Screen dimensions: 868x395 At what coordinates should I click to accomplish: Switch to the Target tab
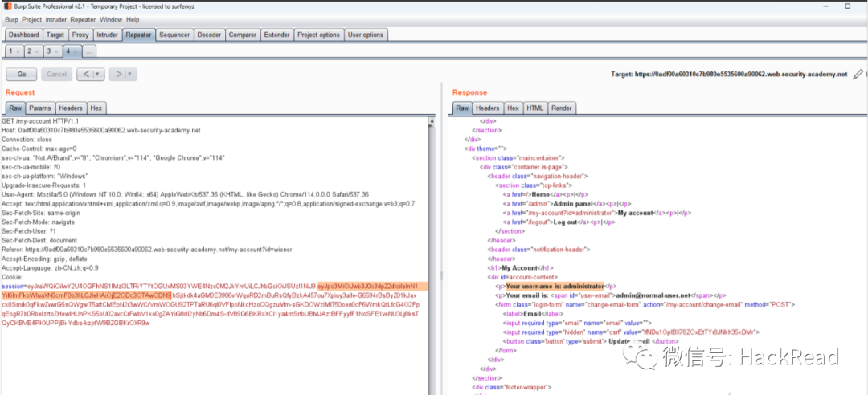(55, 35)
